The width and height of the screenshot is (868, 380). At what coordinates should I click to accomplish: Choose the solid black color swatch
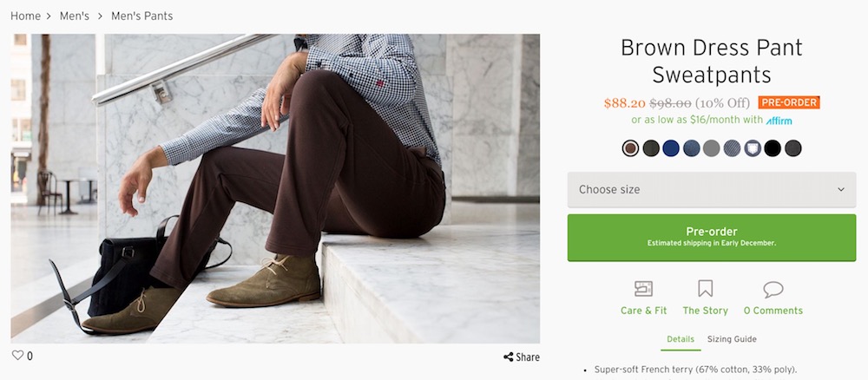coord(773,148)
